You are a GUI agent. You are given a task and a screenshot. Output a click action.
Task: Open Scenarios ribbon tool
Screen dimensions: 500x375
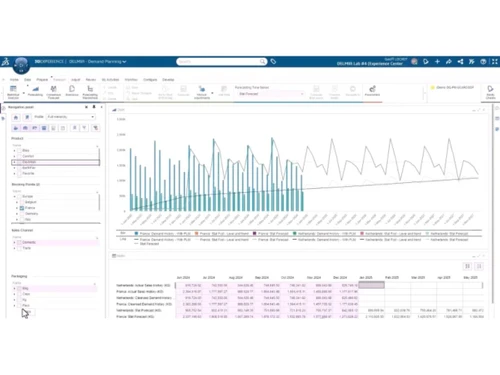[x=72, y=91]
